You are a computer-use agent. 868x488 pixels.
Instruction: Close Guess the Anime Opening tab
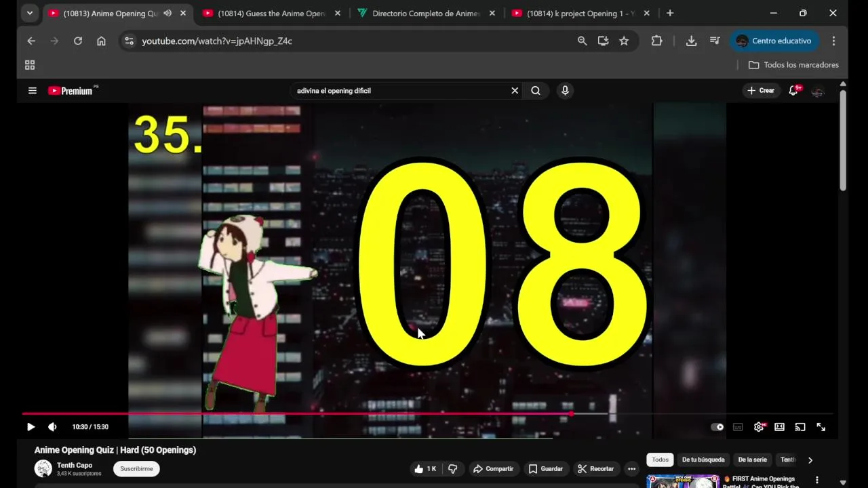(x=338, y=13)
